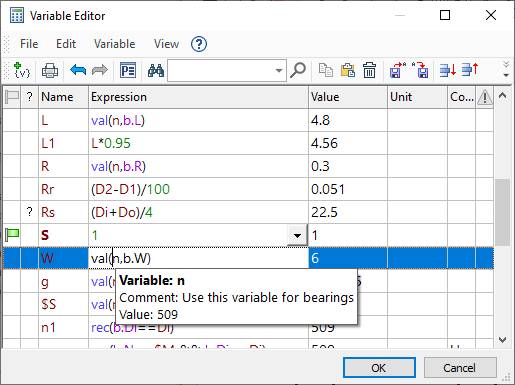The height and width of the screenshot is (385, 515).
Task: Open the dropdown for S expression
Action: (x=297, y=235)
